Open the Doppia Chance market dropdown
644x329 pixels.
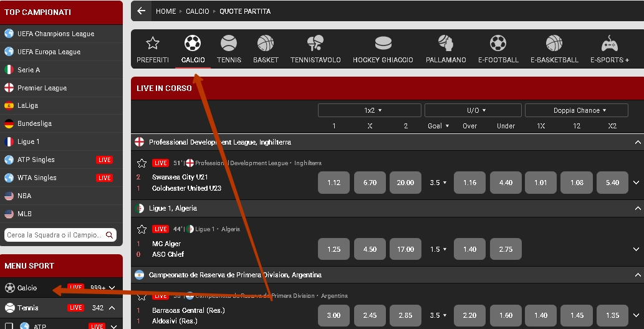click(576, 110)
